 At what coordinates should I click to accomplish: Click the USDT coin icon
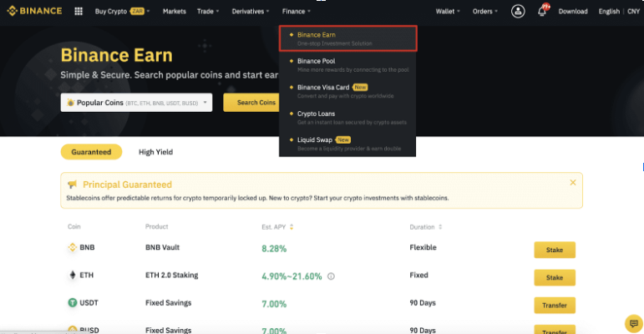click(x=73, y=303)
